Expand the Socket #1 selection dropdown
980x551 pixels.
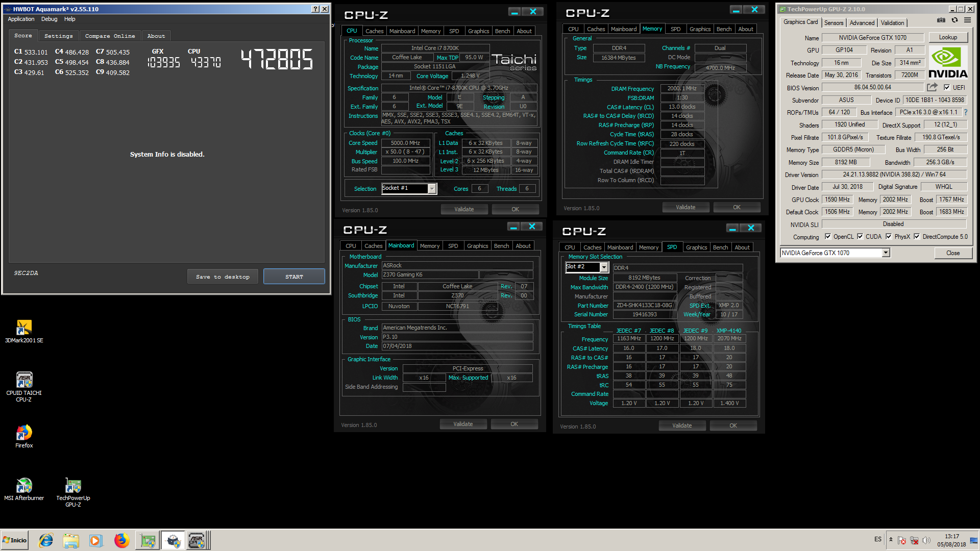click(432, 189)
